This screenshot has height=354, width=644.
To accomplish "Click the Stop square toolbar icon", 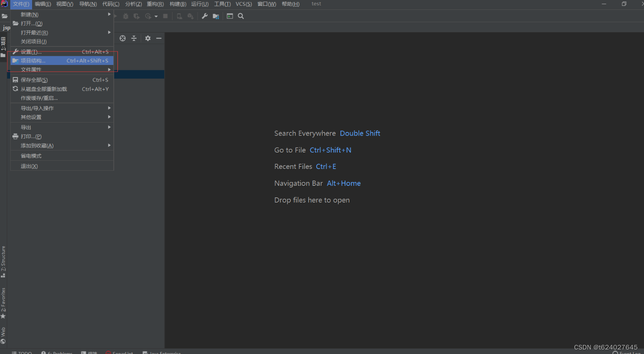I will (166, 16).
